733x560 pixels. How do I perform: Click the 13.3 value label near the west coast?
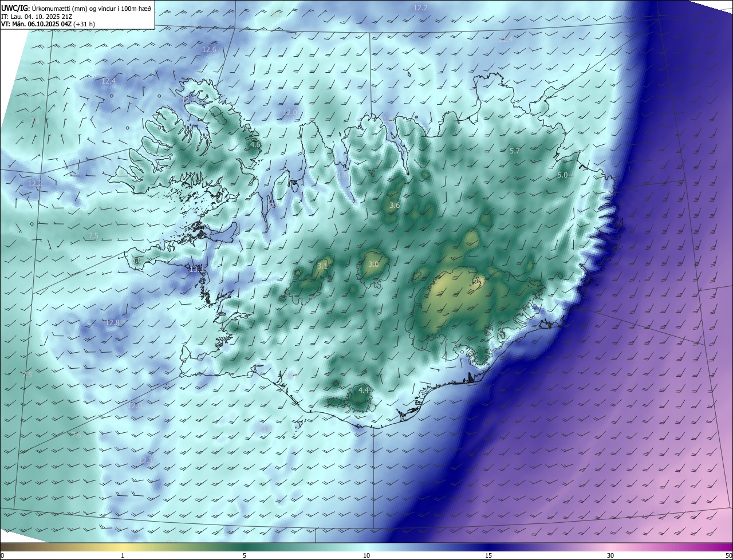point(196,269)
